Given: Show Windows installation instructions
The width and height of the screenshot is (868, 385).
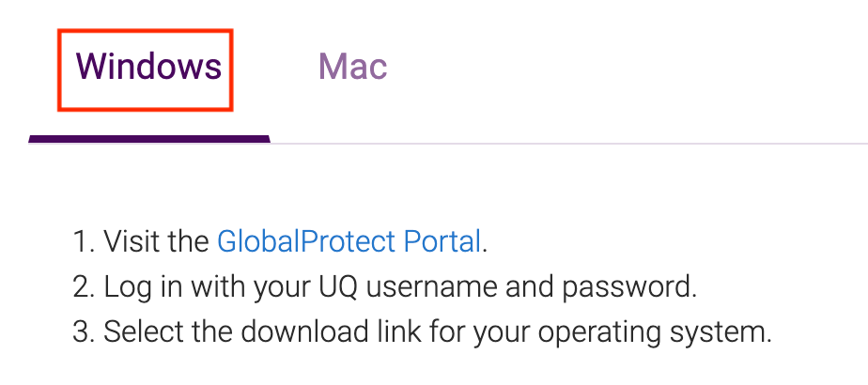Looking at the screenshot, I should (148, 67).
